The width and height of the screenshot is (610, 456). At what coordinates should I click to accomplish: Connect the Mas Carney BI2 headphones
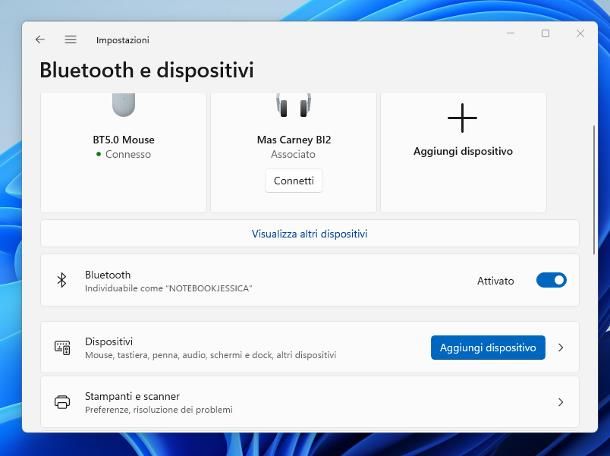click(294, 181)
